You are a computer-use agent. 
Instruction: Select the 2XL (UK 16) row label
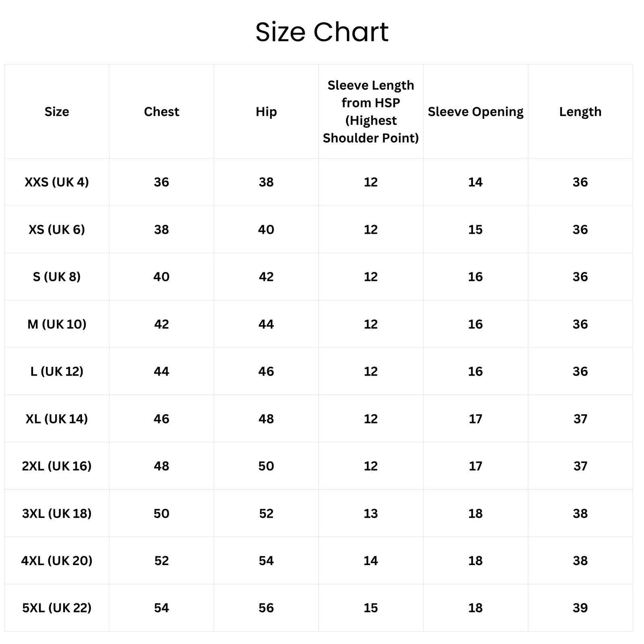(x=57, y=466)
